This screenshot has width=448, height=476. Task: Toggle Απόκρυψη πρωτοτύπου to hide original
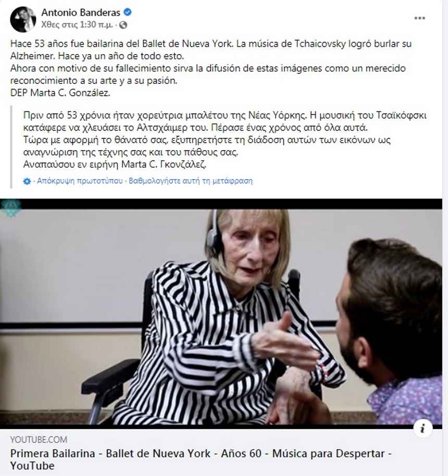80,181
